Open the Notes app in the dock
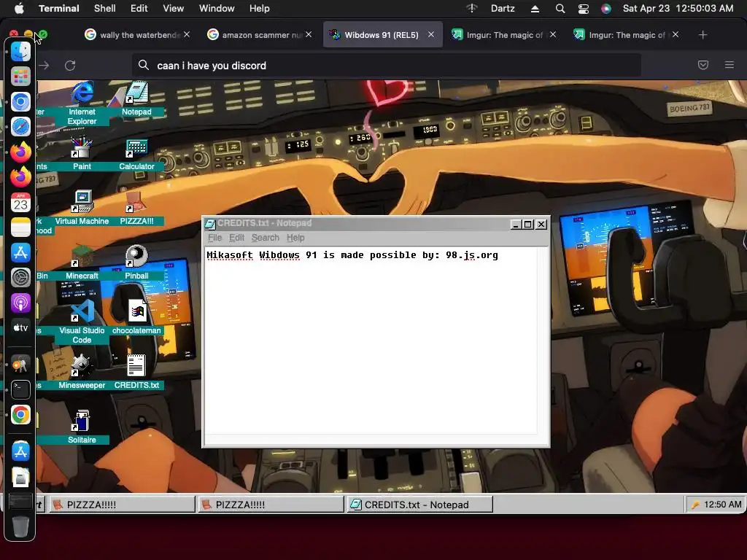This screenshot has width=747, height=560. tap(20, 227)
